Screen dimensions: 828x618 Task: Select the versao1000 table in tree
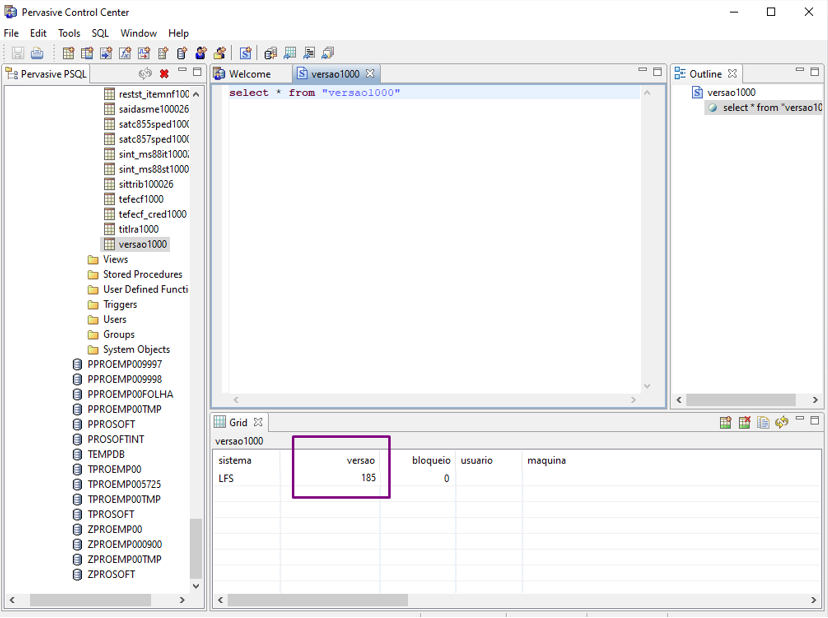point(136,244)
